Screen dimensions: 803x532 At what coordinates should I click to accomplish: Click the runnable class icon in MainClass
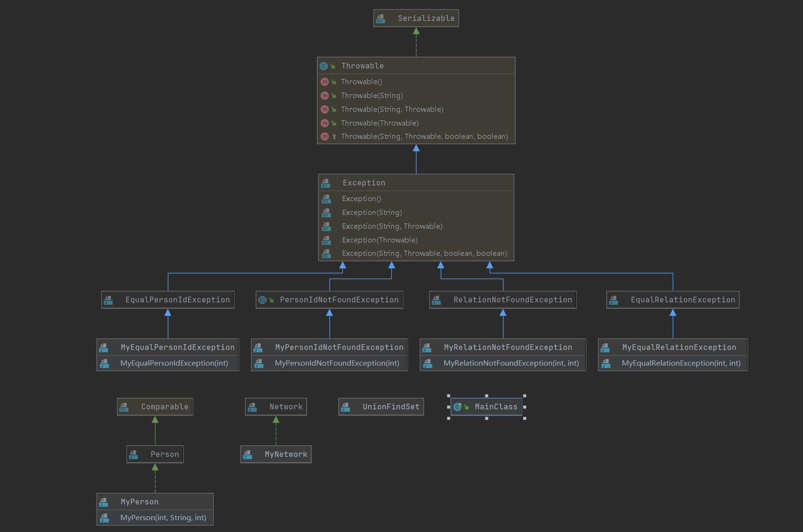[457, 407]
